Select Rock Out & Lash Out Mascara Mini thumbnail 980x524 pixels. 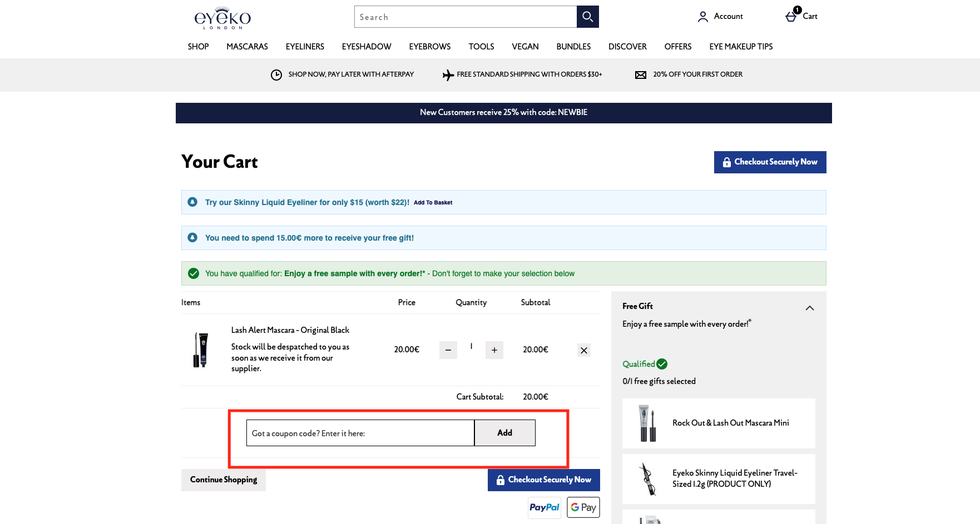pyautogui.click(x=647, y=423)
